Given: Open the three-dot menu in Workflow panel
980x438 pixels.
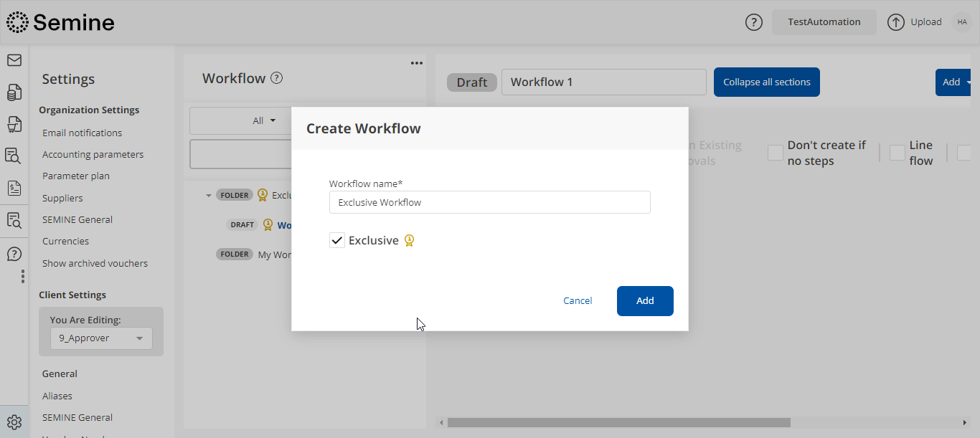Looking at the screenshot, I should point(416,63).
